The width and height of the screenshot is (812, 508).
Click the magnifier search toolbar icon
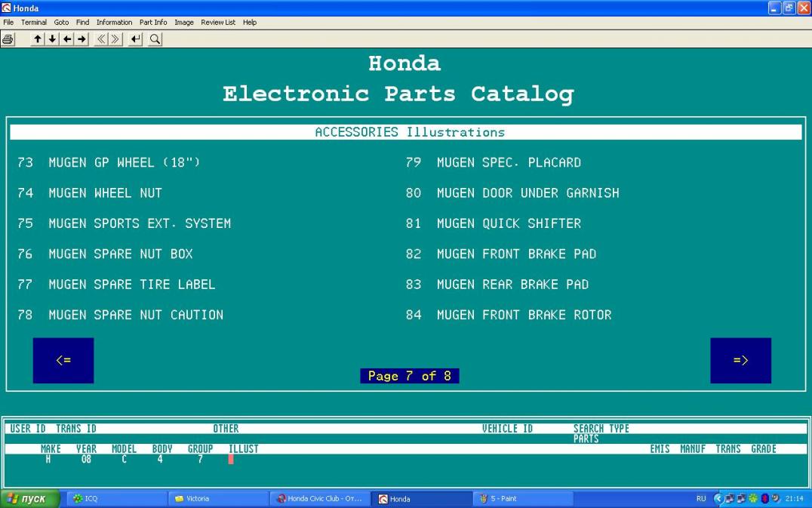[x=155, y=39]
